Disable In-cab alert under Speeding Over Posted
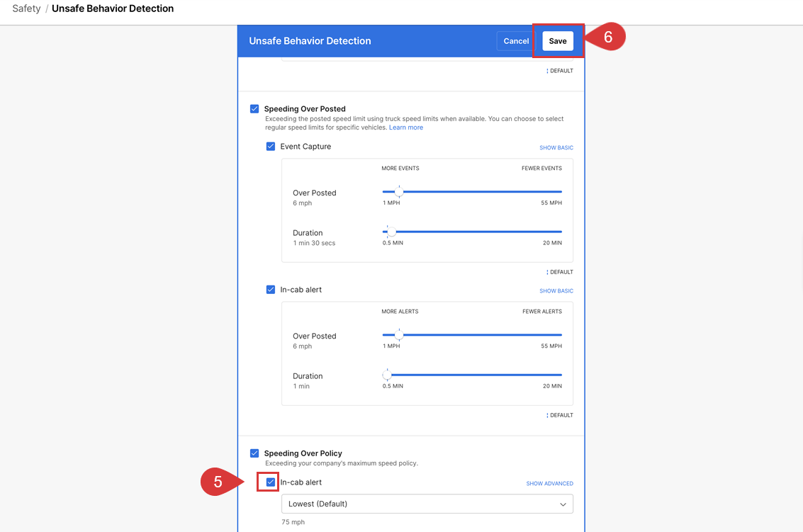 [271, 290]
